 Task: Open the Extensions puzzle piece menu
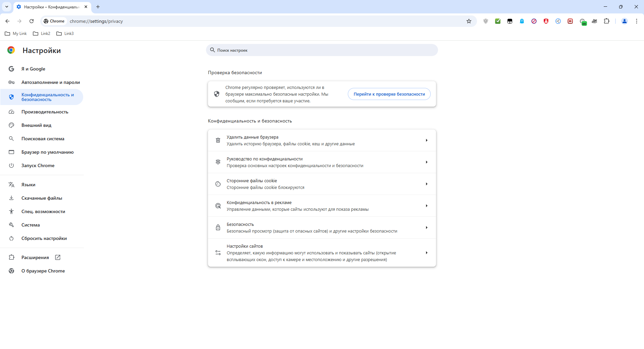(x=606, y=21)
